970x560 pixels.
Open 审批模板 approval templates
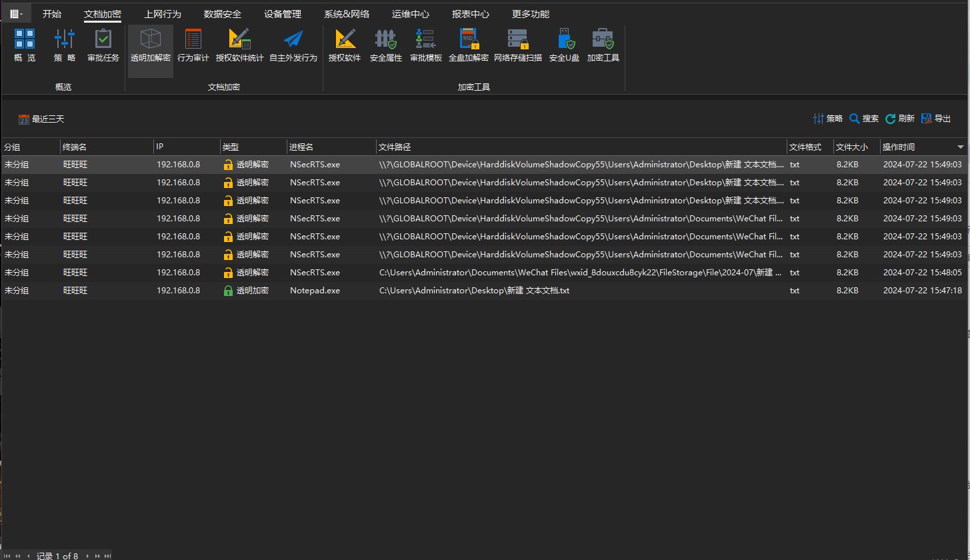point(426,45)
